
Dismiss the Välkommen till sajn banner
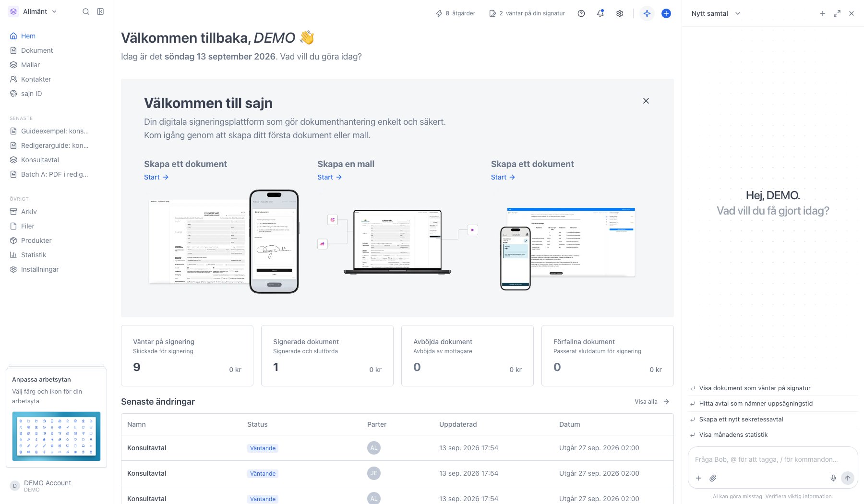point(646,101)
